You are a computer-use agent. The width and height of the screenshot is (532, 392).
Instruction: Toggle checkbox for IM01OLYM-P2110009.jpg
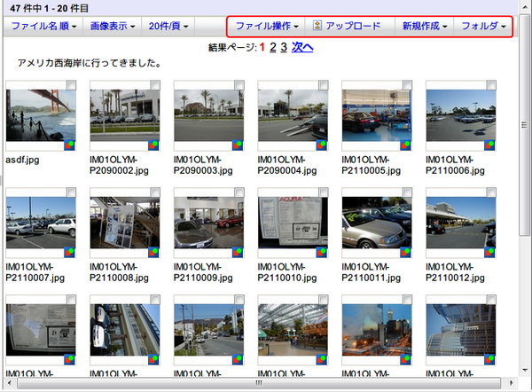[x=239, y=192]
